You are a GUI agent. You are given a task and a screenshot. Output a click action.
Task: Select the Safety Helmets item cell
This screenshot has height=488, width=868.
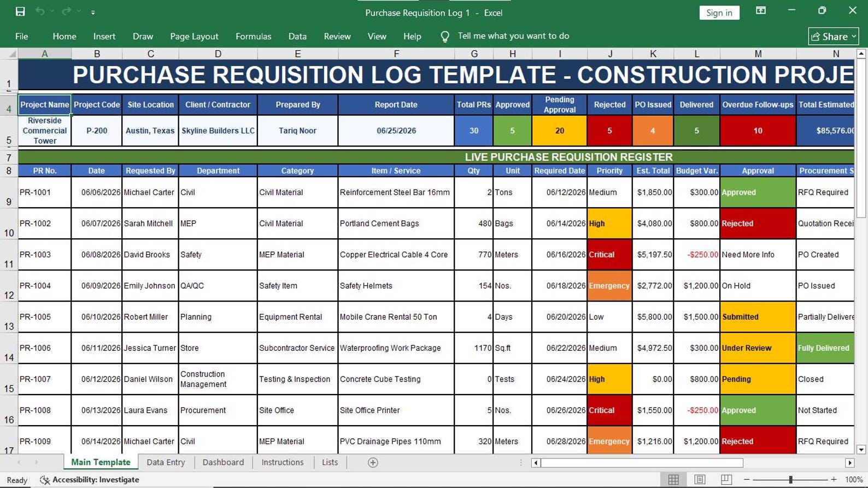(x=396, y=286)
